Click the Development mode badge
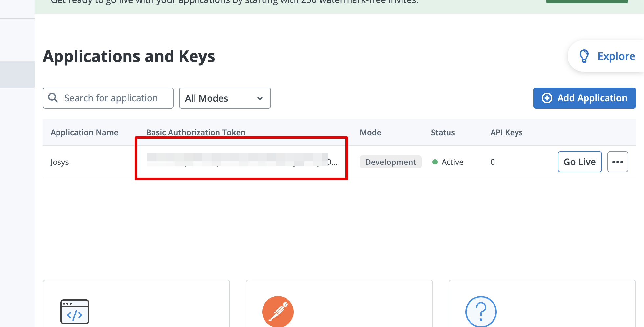Viewport: 644px width, 327px height. coord(390,162)
